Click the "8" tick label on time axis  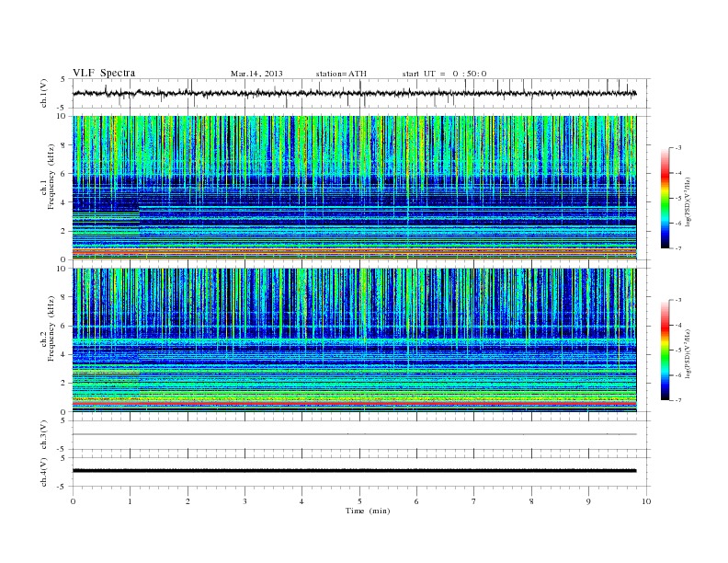(x=531, y=501)
